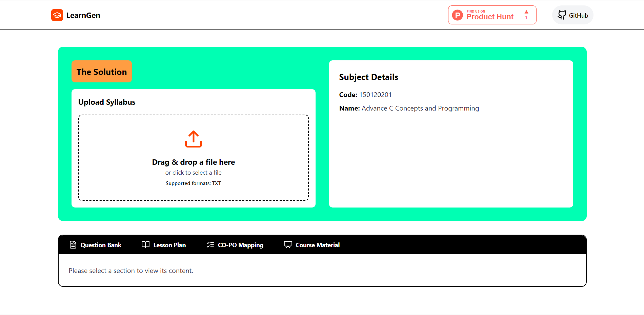The height and width of the screenshot is (315, 644).
Task: Click the GitHub octocat icon
Action: [562, 15]
